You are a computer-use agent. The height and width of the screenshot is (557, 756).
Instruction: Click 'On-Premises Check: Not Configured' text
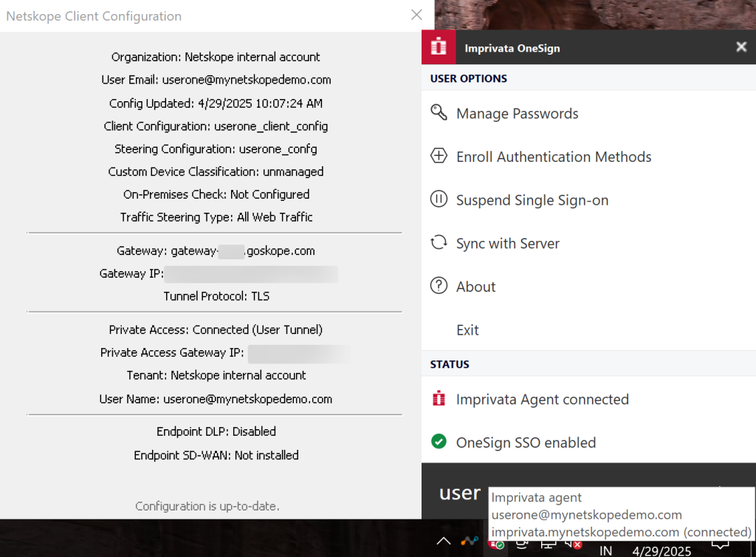click(216, 194)
